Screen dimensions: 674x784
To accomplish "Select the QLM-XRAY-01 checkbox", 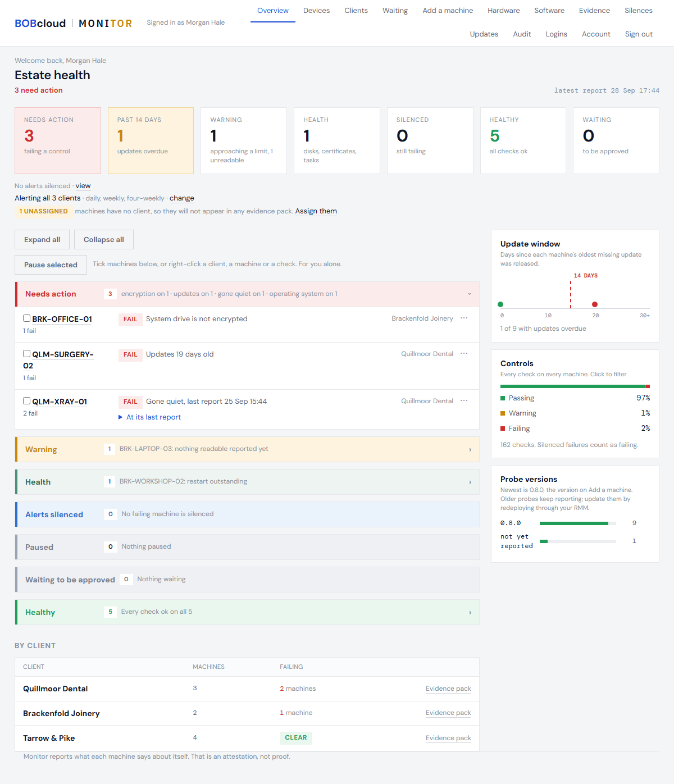I will tap(26, 401).
